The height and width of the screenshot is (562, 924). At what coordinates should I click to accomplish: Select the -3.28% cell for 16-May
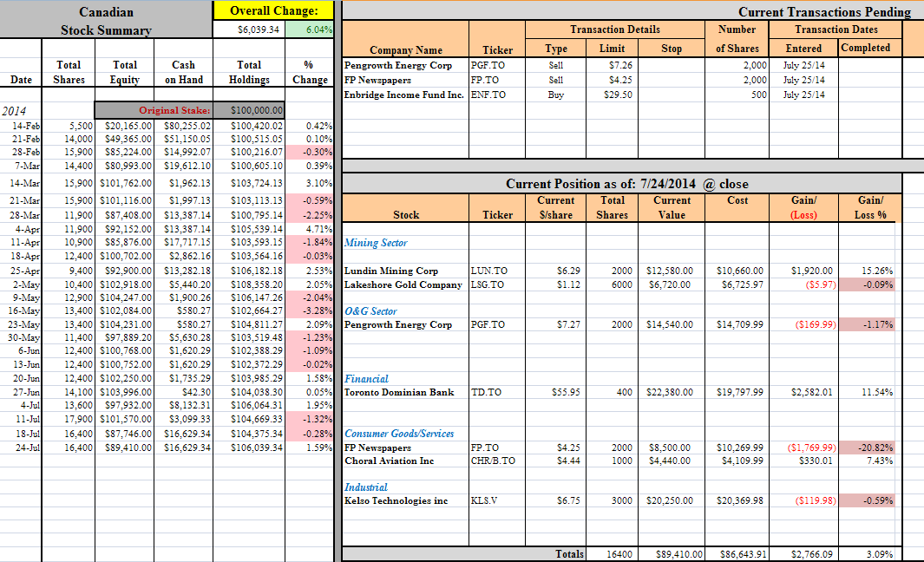310,310
